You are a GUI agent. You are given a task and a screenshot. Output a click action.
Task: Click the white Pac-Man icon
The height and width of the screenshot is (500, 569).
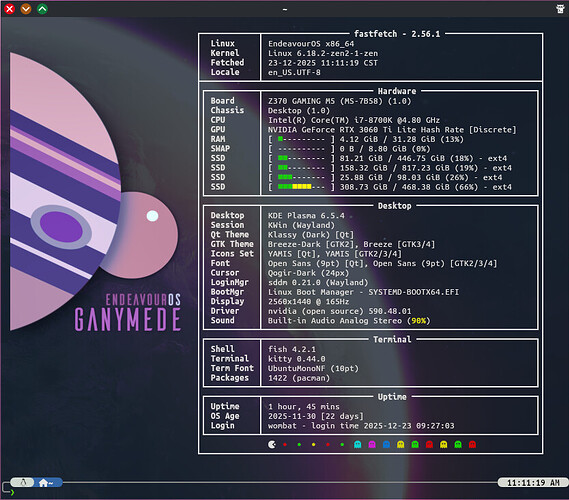(271, 444)
